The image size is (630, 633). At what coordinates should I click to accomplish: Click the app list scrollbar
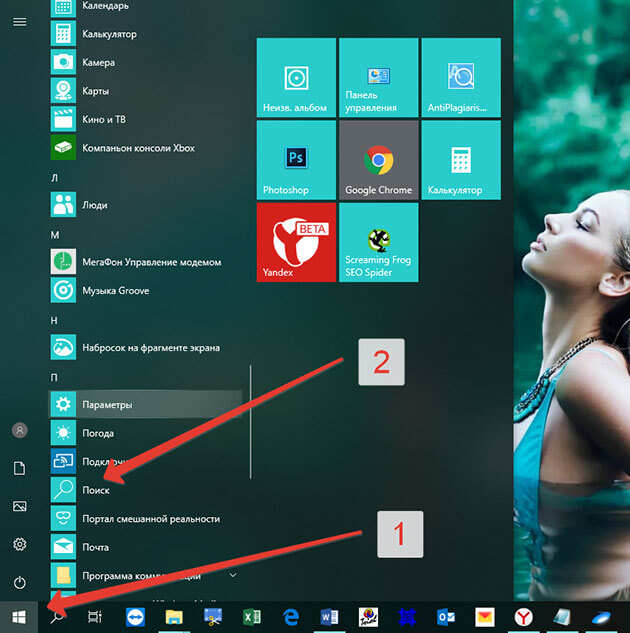click(251, 422)
